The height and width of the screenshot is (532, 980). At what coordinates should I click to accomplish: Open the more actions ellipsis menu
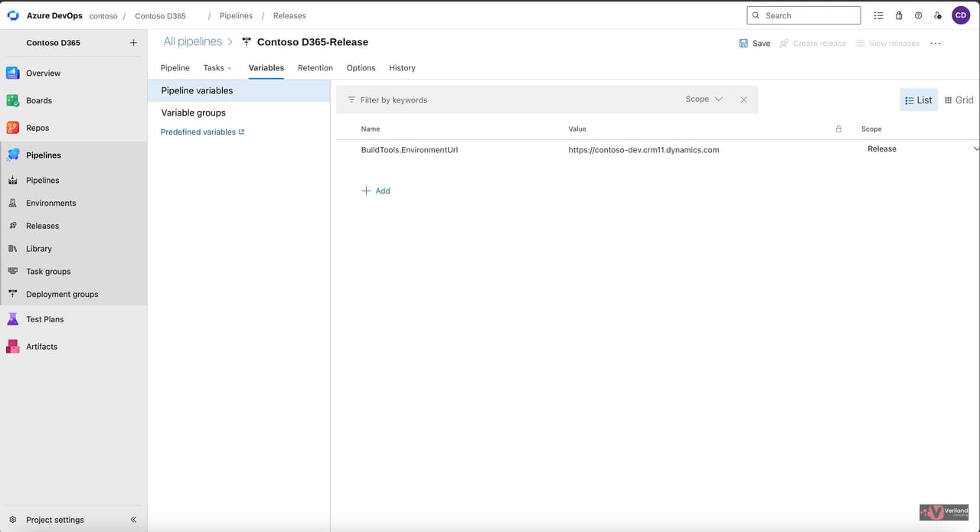pos(936,44)
